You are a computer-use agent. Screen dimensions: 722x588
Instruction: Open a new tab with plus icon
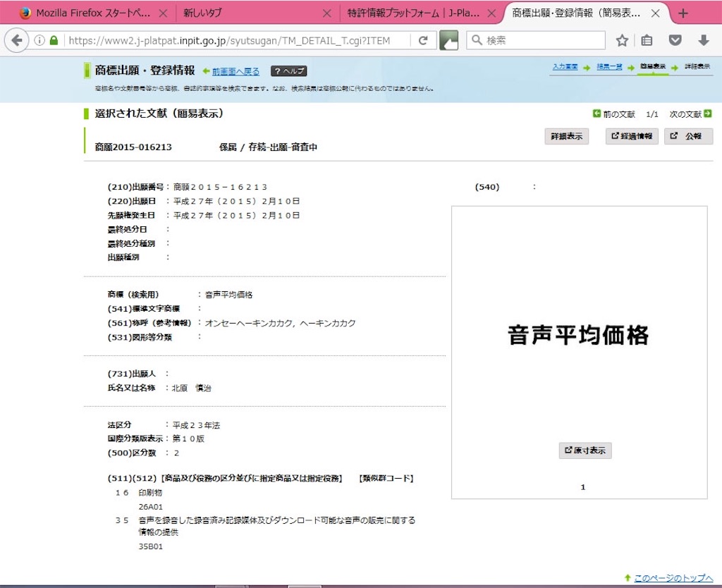tap(683, 13)
